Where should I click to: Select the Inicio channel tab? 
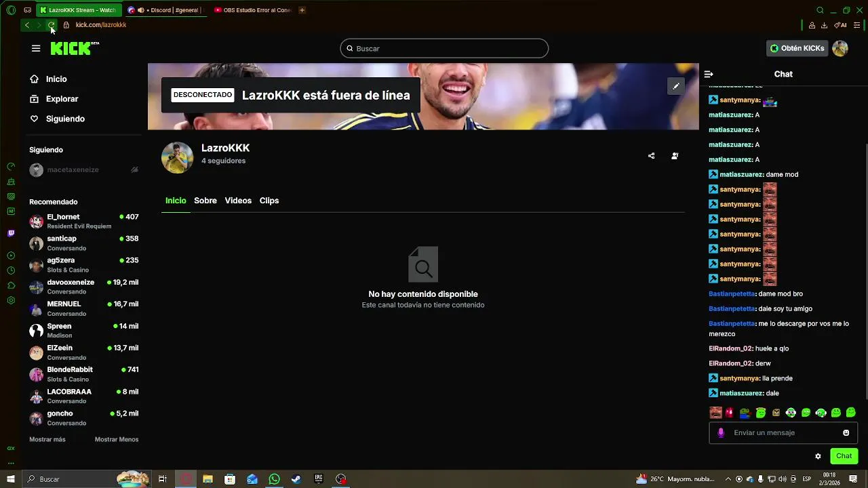[x=176, y=201]
